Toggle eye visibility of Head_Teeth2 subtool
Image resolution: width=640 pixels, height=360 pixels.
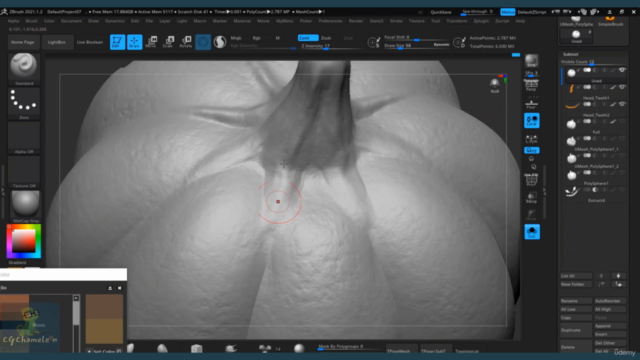click(x=622, y=104)
